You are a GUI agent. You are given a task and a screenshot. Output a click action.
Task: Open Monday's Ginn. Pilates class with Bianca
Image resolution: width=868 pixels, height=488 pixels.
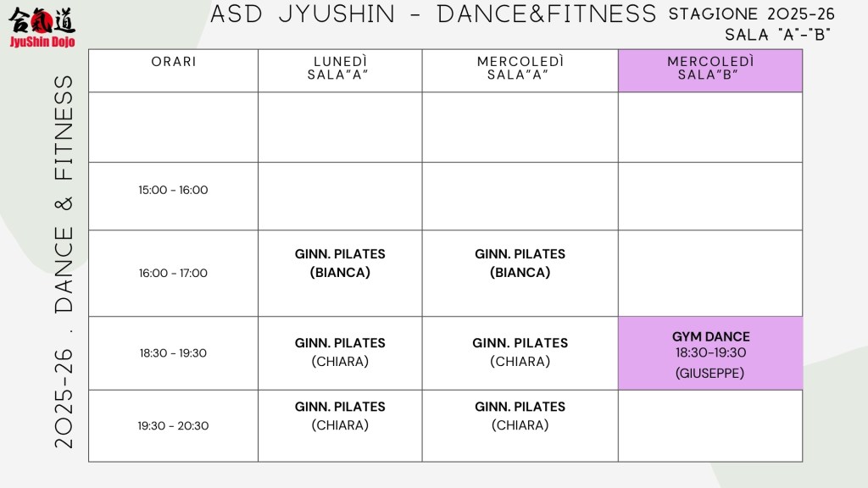click(x=340, y=263)
